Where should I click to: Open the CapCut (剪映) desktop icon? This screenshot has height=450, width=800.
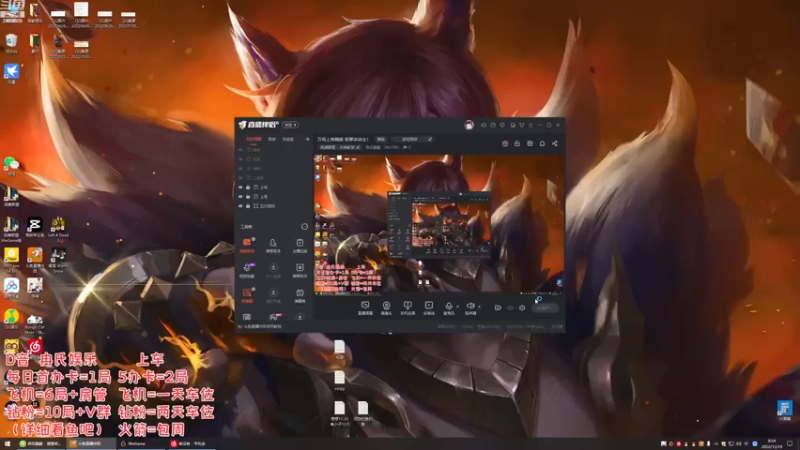[35, 227]
